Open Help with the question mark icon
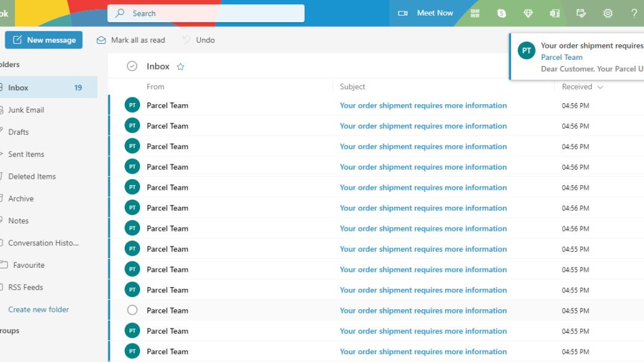The width and height of the screenshot is (644, 362). 633,13
